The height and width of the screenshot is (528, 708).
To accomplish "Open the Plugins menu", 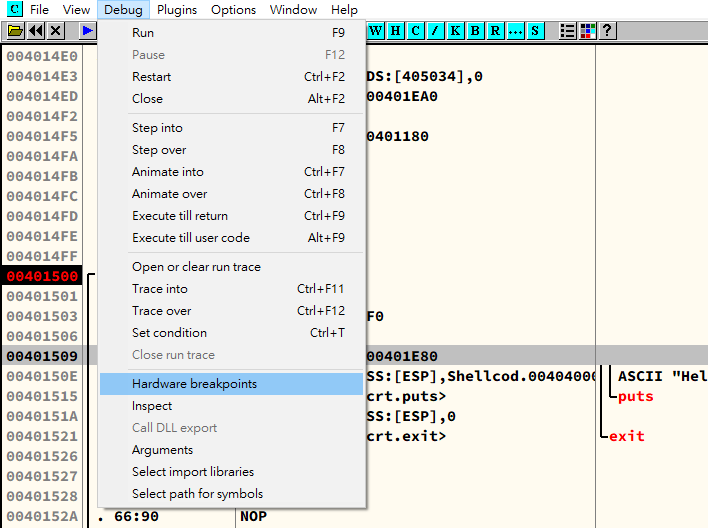I will (x=177, y=10).
